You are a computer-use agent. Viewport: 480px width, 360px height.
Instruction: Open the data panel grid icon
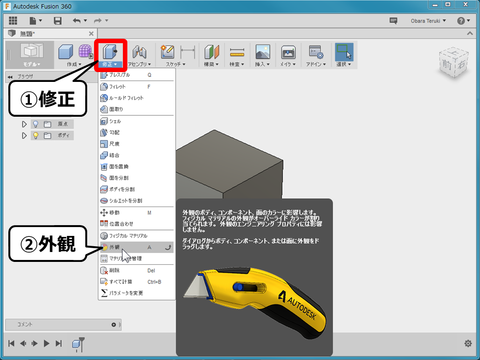tap(13, 21)
